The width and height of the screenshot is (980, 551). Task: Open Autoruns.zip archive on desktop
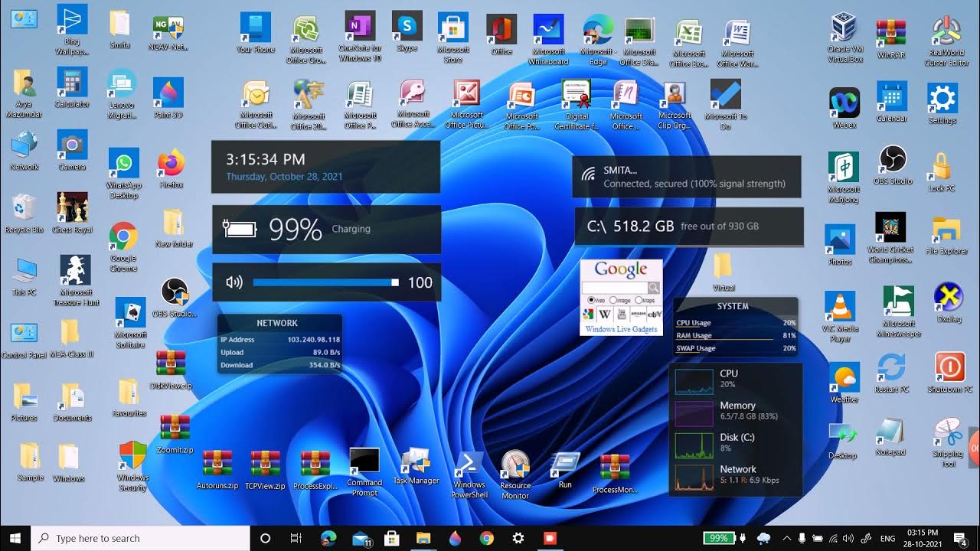[x=217, y=470]
